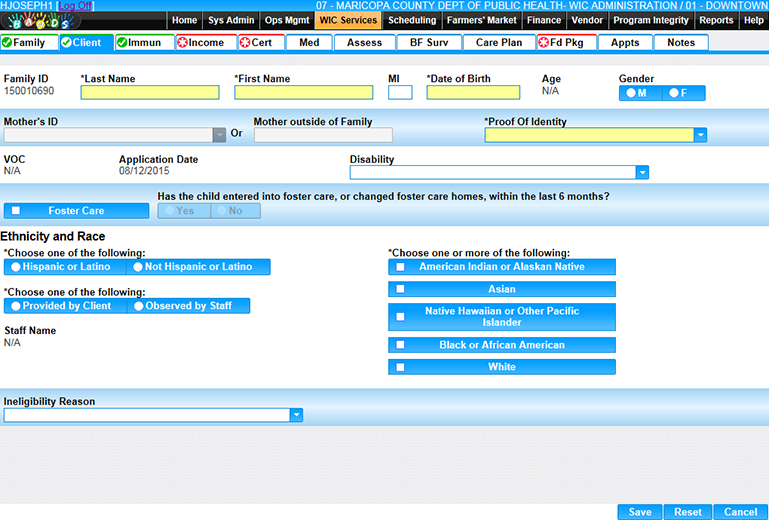Choose gender F radio button
This screenshot has width=769, height=520.
(673, 93)
